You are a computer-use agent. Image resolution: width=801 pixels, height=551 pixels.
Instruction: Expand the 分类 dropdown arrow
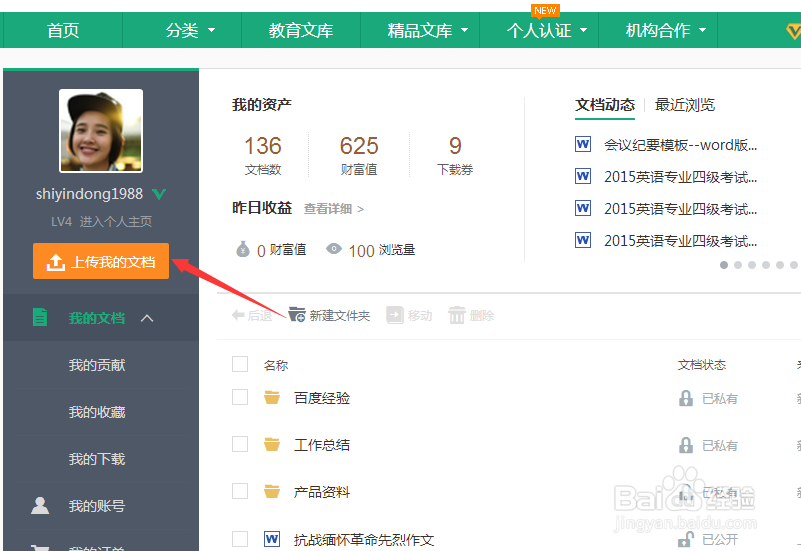coord(211,30)
